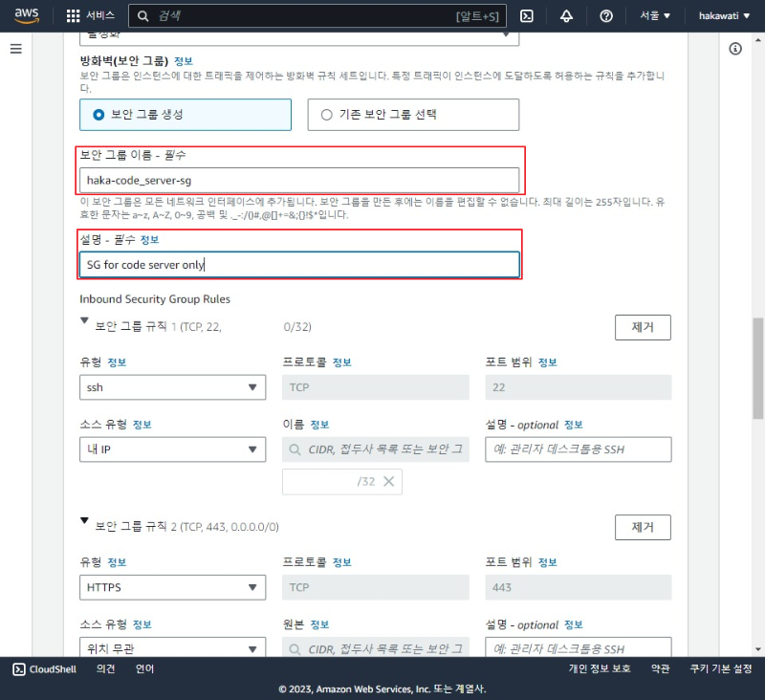
Task: Open the left navigation hamburger menu
Action: [14, 50]
